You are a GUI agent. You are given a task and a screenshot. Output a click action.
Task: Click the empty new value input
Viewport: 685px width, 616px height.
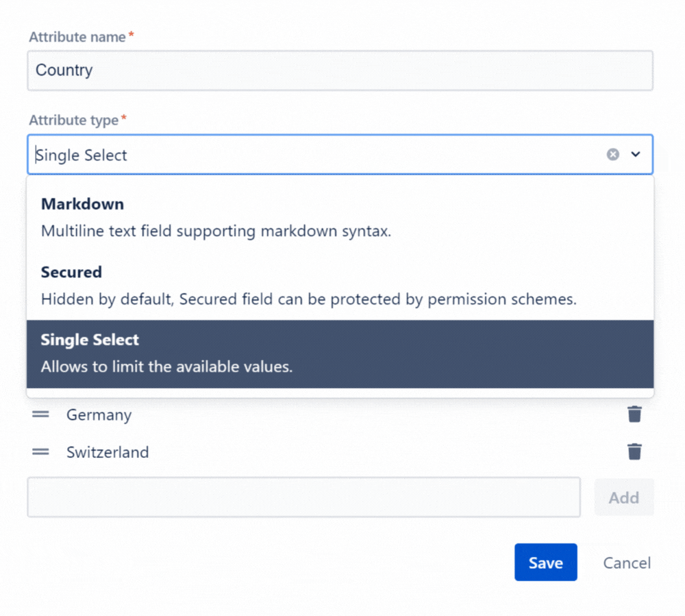click(x=303, y=498)
